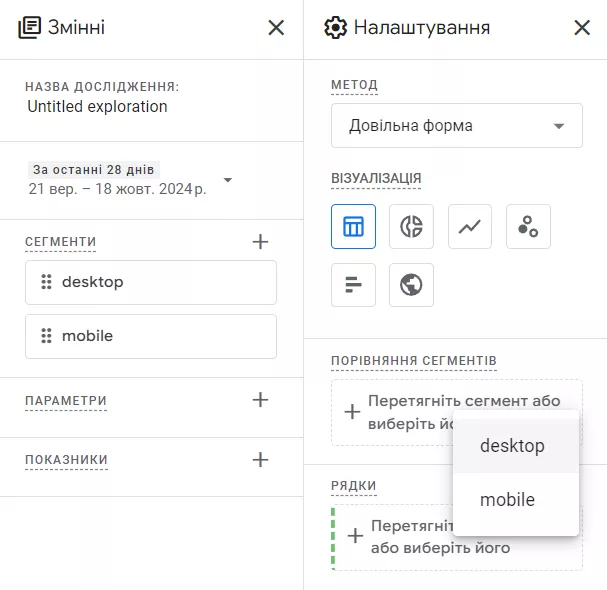Add a new dimension in Параметри
This screenshot has width=607, height=590.
point(261,400)
